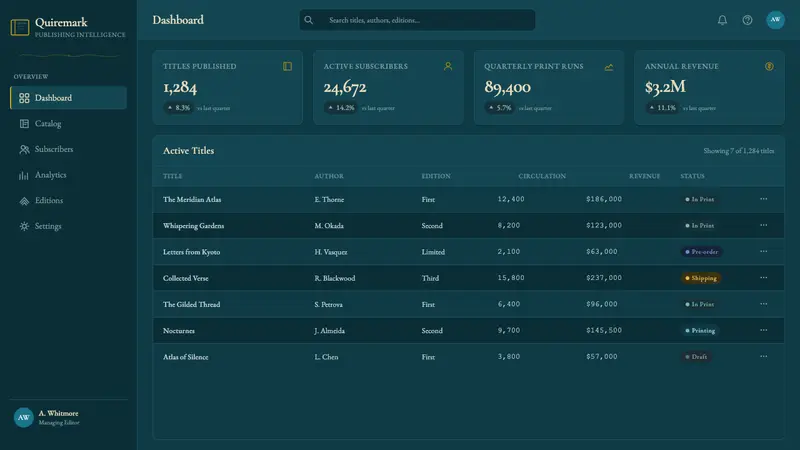Click Showing 7 of 1,284 titles text
Viewport: 800px width, 450px height.
click(x=739, y=151)
